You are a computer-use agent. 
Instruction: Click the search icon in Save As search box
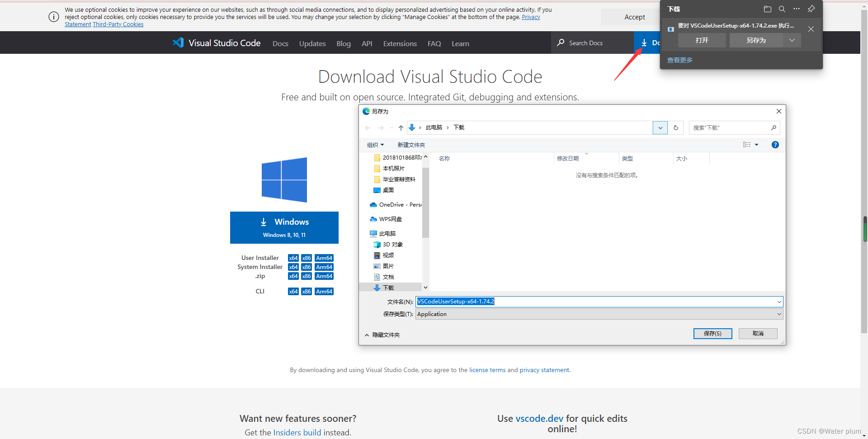pyautogui.click(x=774, y=128)
